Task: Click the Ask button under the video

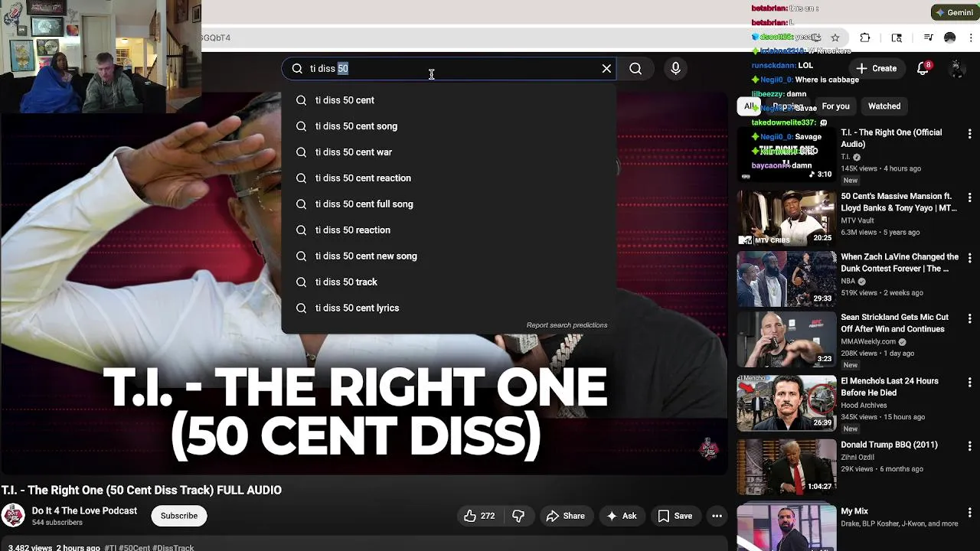Action: [622, 516]
